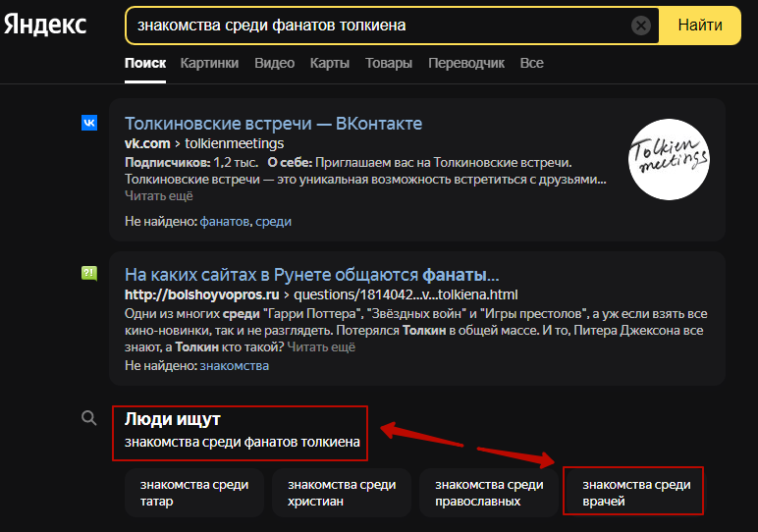Click the yellow Найти button

tap(699, 26)
